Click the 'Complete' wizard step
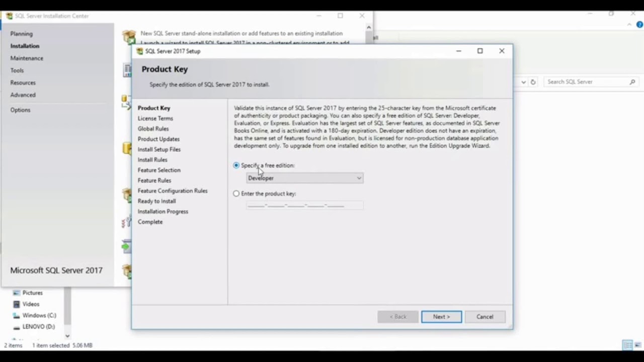644x362 pixels. pyautogui.click(x=150, y=222)
